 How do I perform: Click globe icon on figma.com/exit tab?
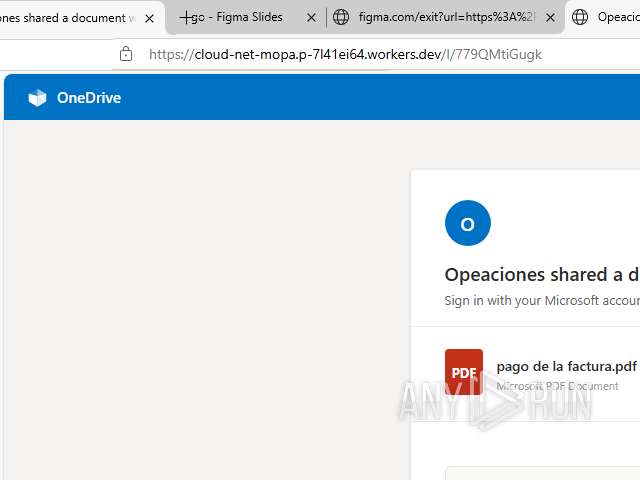pyautogui.click(x=341, y=17)
